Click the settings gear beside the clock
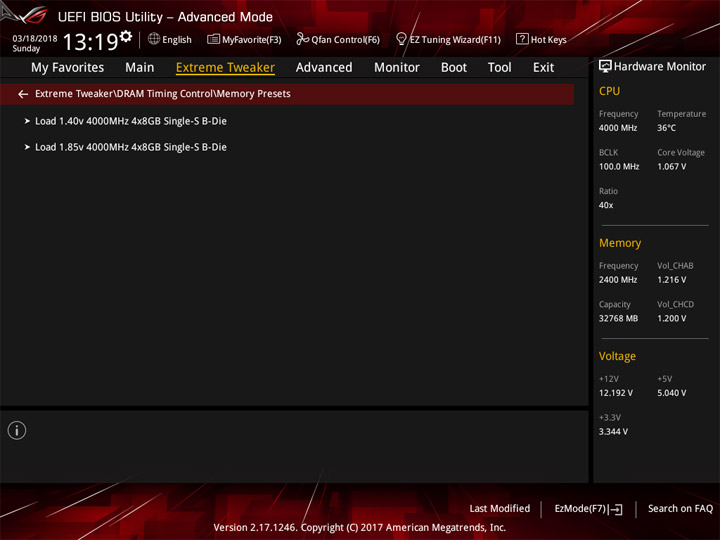 [126, 36]
